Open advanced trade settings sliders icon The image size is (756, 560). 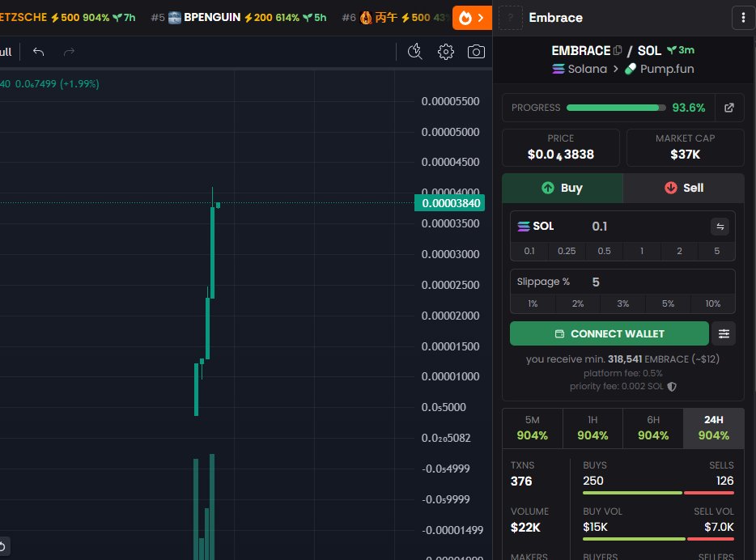(x=724, y=333)
